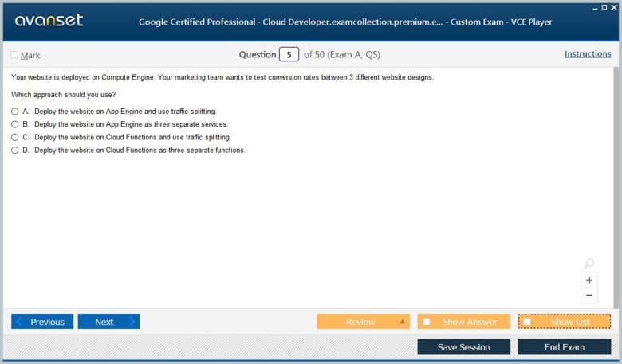This screenshot has width=622, height=364.
Task: Zoom out with the minus icon
Action: pyautogui.click(x=589, y=296)
